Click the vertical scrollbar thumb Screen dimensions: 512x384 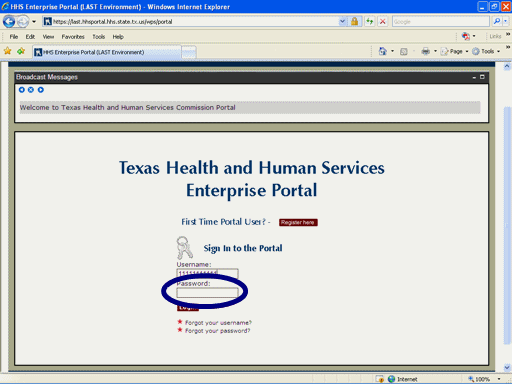(507, 226)
